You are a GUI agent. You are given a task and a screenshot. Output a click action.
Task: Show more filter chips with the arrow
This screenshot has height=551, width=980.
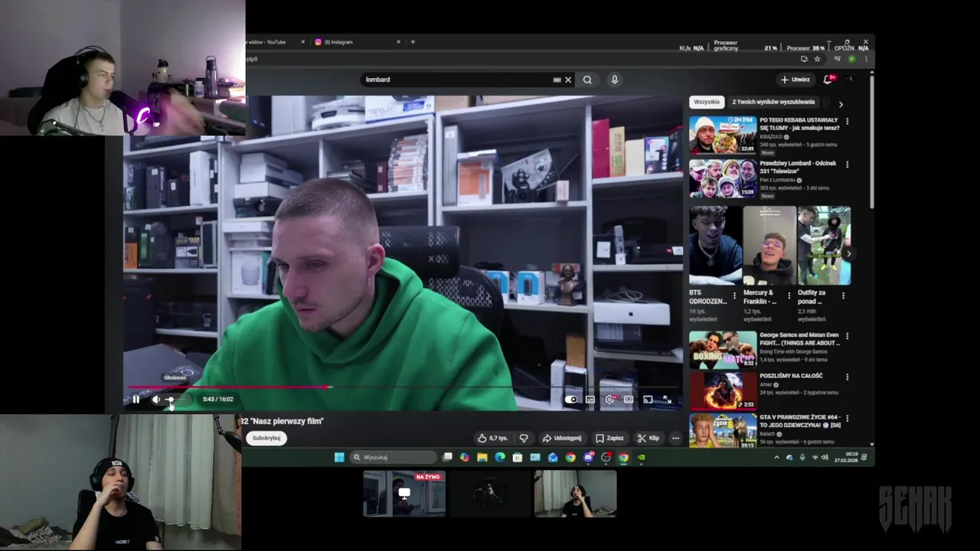841,104
